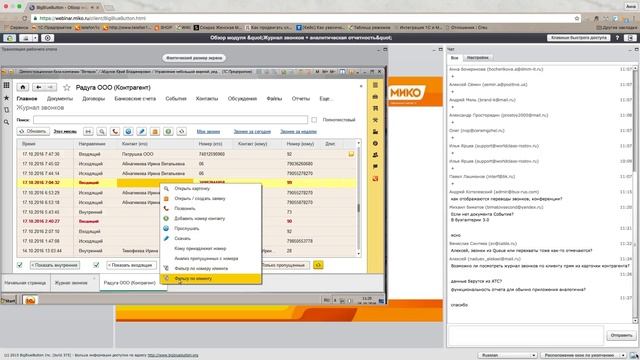
Task: Switch to the Договоры tab
Action: 93,99
